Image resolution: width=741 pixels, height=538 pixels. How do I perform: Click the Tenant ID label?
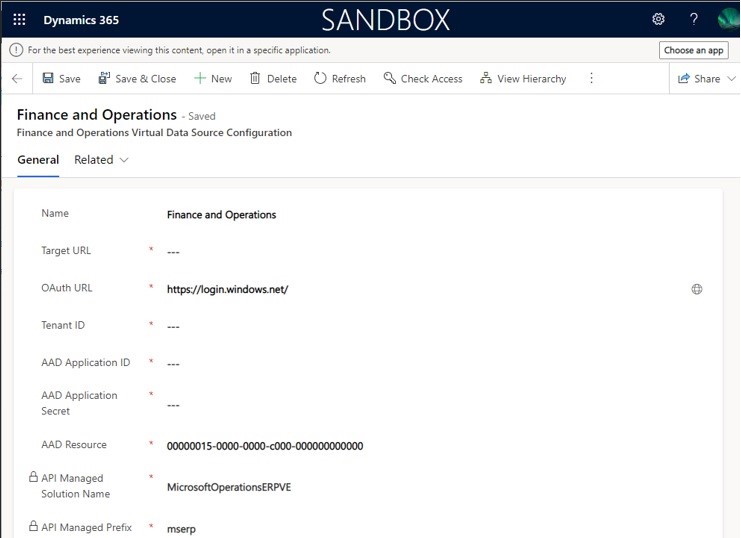coord(63,325)
